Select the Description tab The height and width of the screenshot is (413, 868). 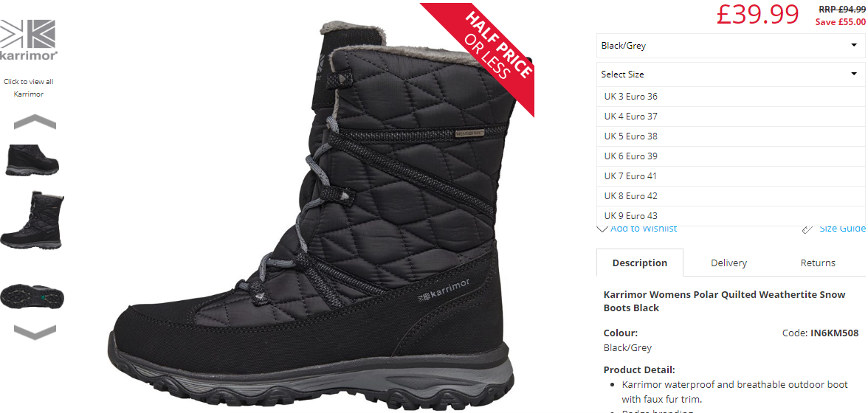point(639,263)
